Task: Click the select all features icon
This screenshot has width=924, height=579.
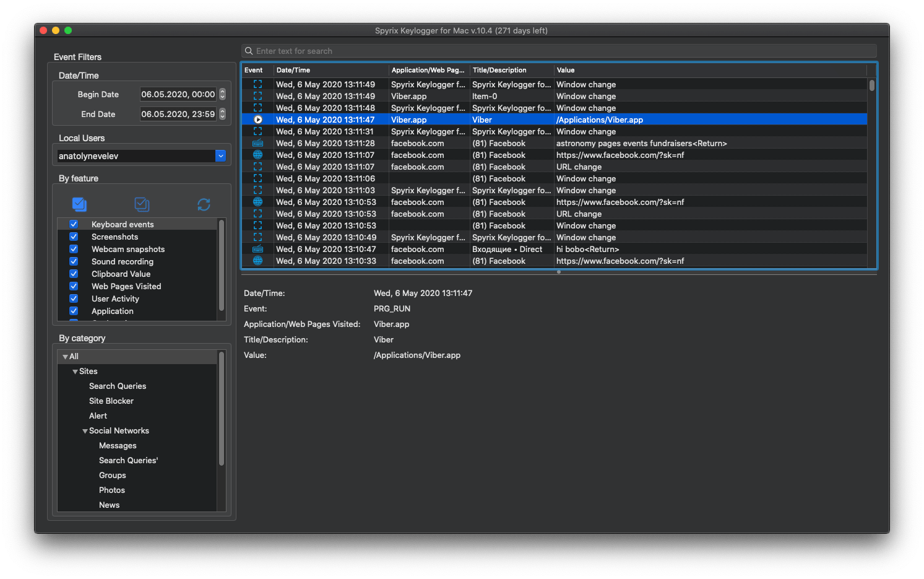Action: (x=79, y=204)
